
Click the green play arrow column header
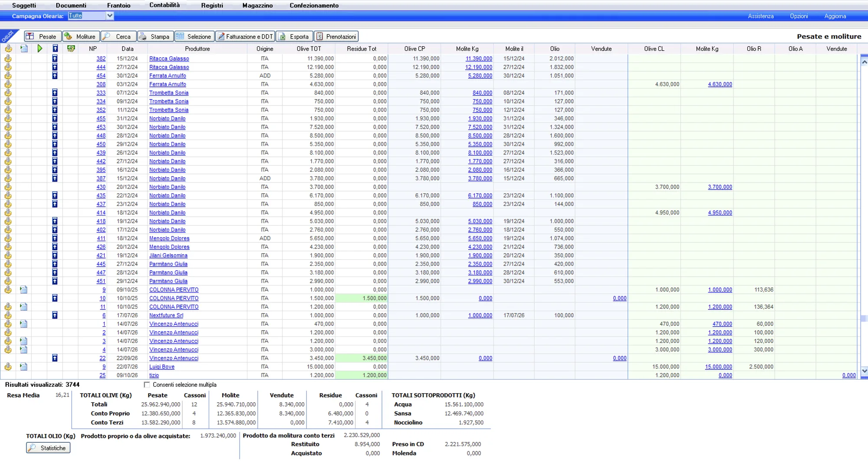coord(40,49)
